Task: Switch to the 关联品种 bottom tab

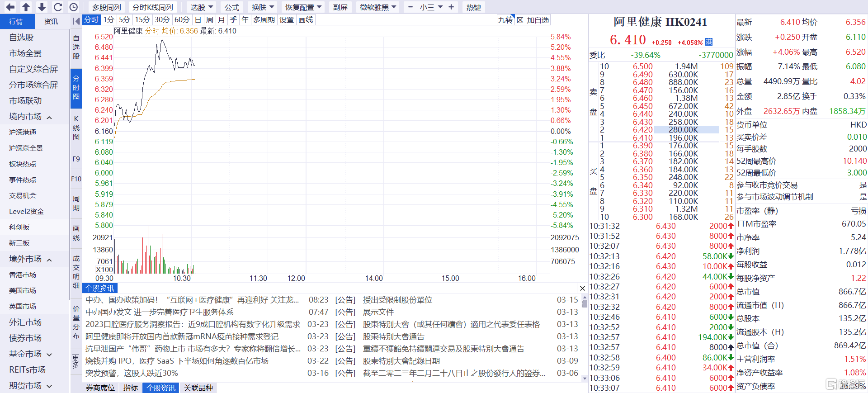Action: (x=198, y=388)
